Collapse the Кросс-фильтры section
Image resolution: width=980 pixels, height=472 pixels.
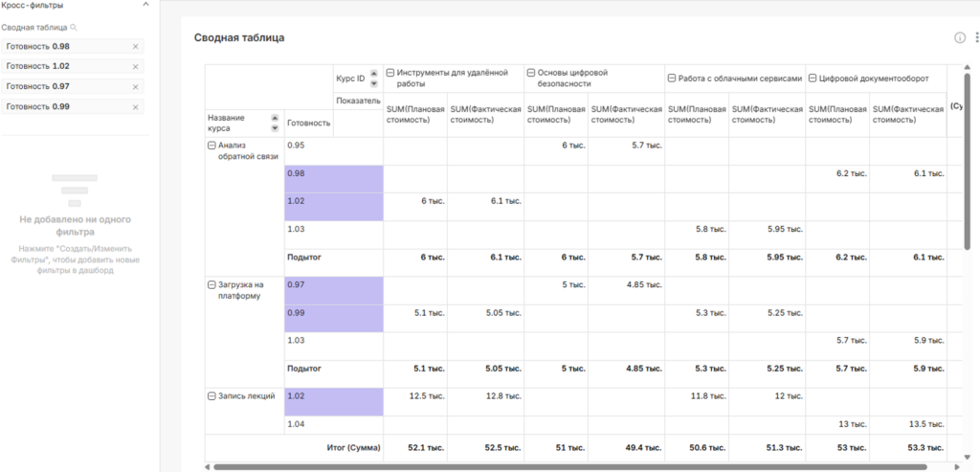click(x=146, y=5)
